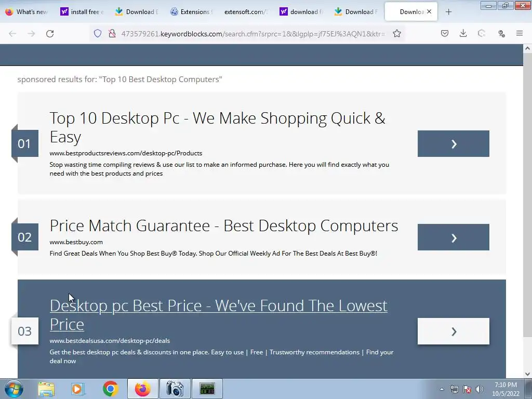This screenshot has width=532, height=399.
Task: Close the active Download tab
Action: click(x=429, y=11)
